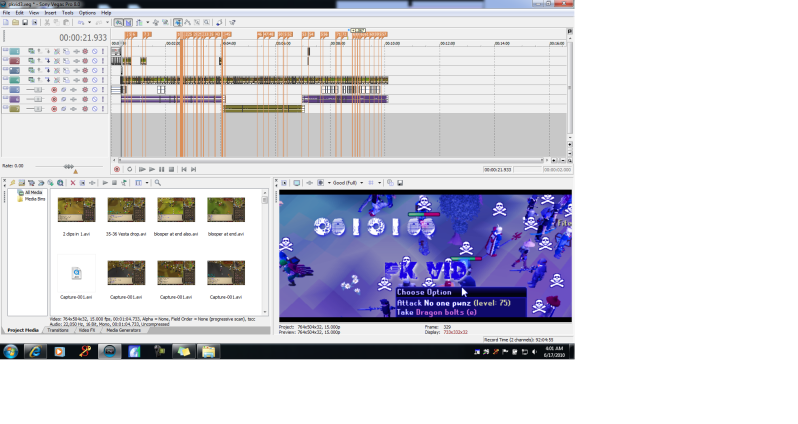Go to start of project
Screen dimensions: 798x424
184,169
